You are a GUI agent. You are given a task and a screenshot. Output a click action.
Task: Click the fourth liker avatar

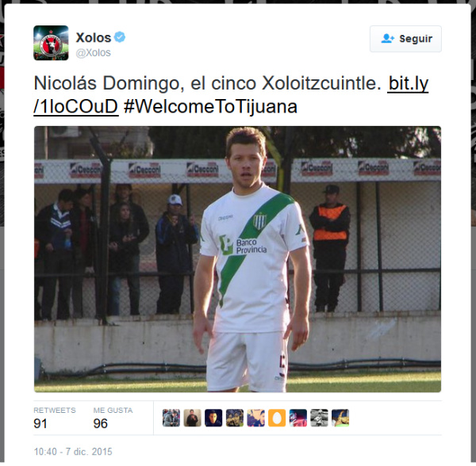[x=235, y=418]
